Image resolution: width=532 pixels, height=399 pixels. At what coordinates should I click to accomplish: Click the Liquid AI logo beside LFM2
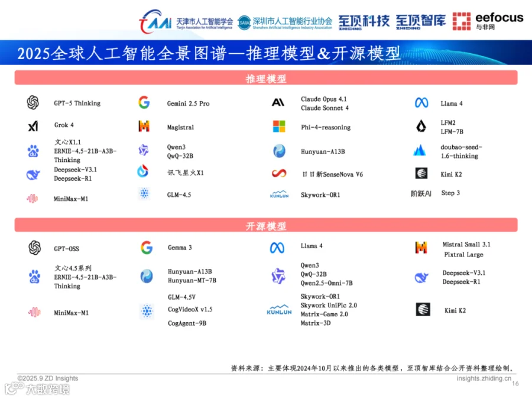[x=421, y=126]
